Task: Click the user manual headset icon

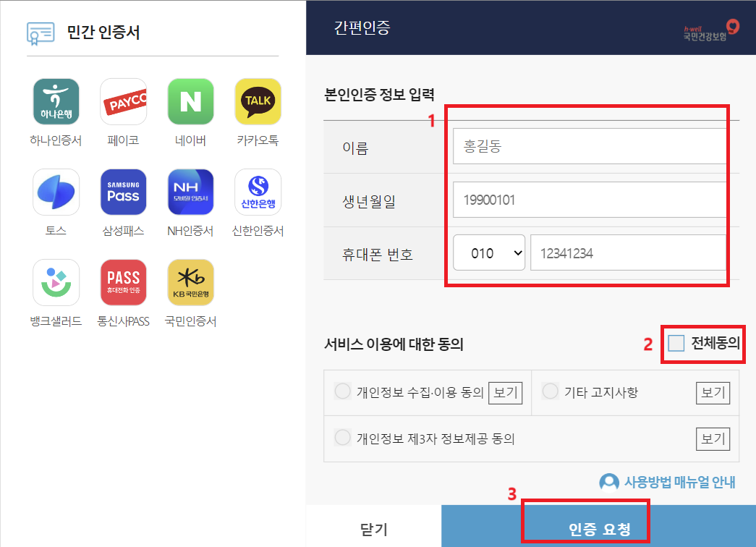Action: (609, 482)
